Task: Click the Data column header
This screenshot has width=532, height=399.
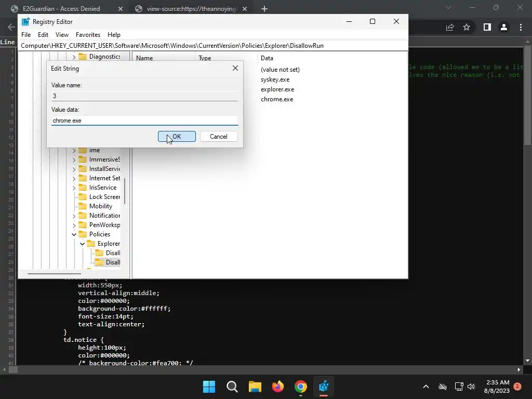Action: [x=267, y=58]
